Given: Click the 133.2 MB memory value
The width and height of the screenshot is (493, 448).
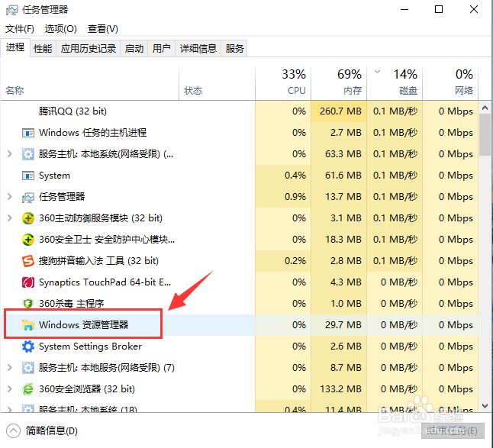Looking at the screenshot, I should [340, 389].
